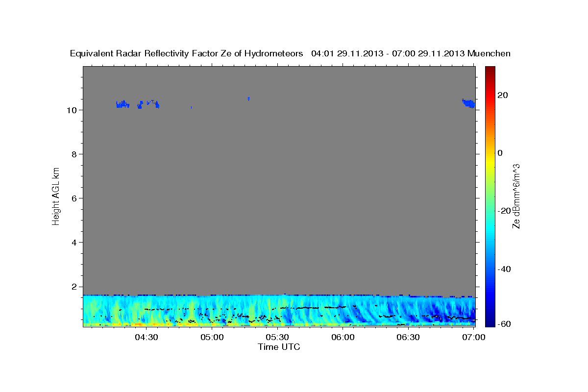
Task: Click the 6 km height tick label
Action: 74,198
